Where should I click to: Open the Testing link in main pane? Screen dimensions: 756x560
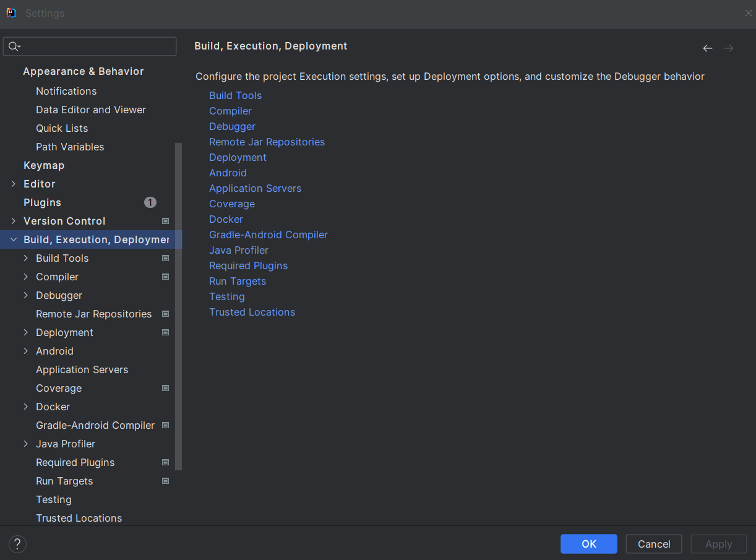point(227,296)
